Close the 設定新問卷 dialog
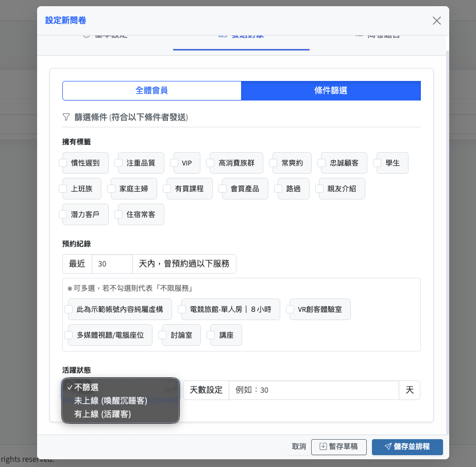Viewport: 476px width, 467px height. point(436,21)
